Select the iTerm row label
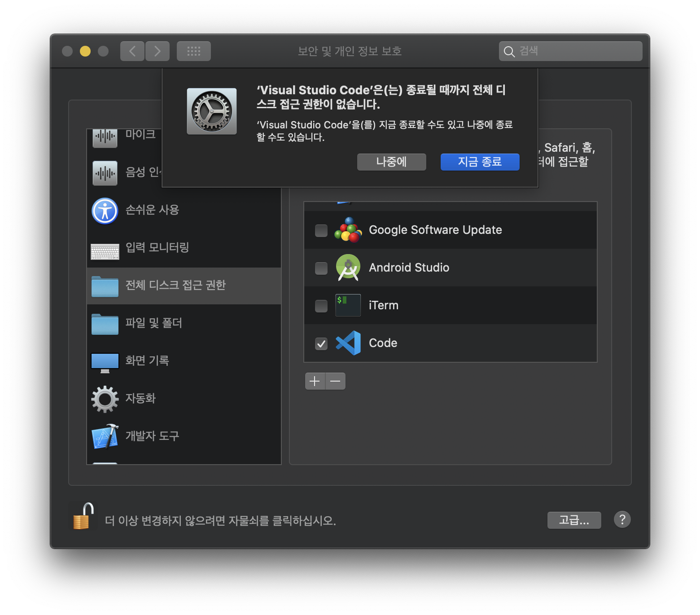 384,305
